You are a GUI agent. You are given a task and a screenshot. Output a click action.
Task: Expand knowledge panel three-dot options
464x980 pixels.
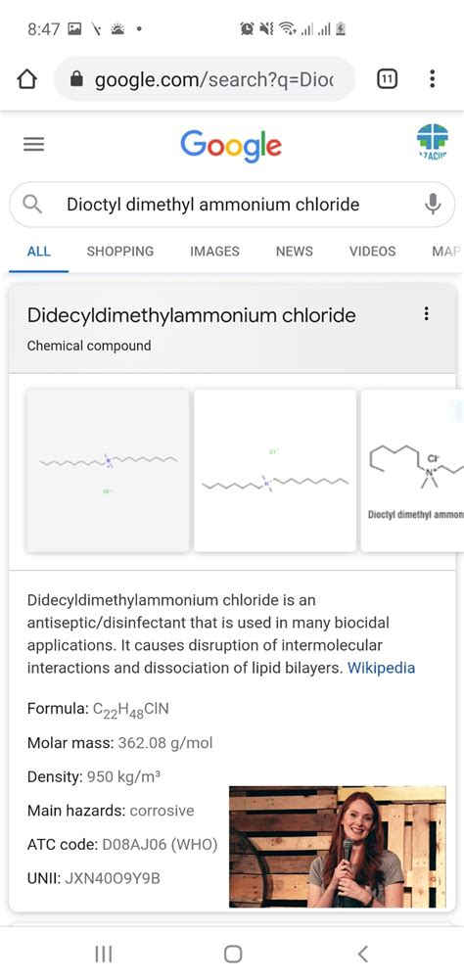point(426,313)
